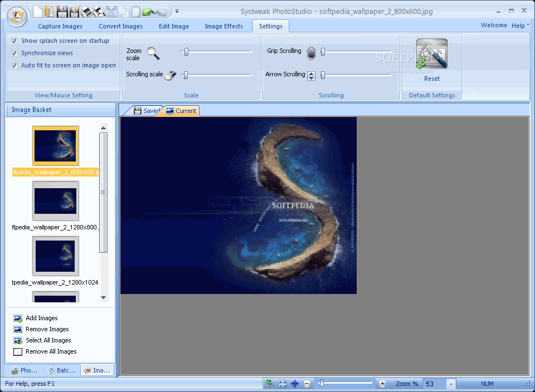Click the Zoom scale magnifier icon
Screen dimensions: 535x392
[x=153, y=53]
